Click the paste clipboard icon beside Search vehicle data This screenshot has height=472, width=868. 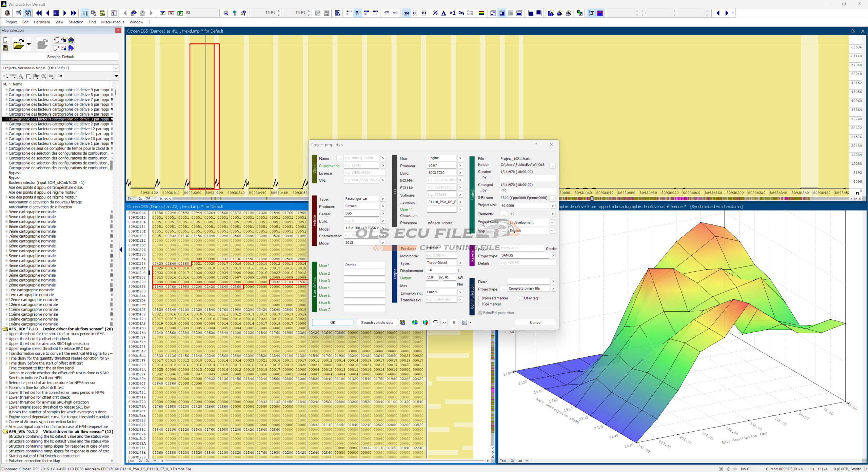[402, 322]
